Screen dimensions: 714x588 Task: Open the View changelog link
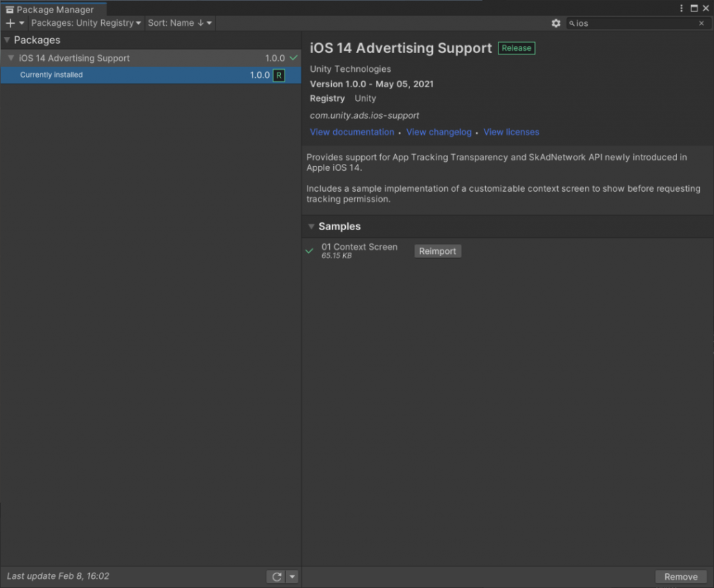coord(439,132)
